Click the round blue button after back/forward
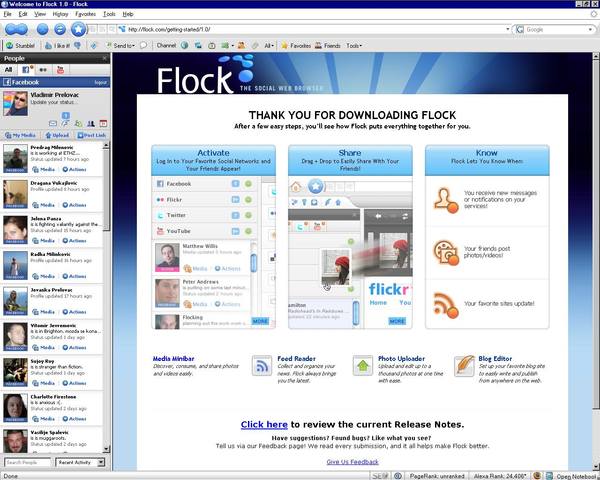Image resolution: width=600 pixels, height=480 pixels. click(x=42, y=29)
